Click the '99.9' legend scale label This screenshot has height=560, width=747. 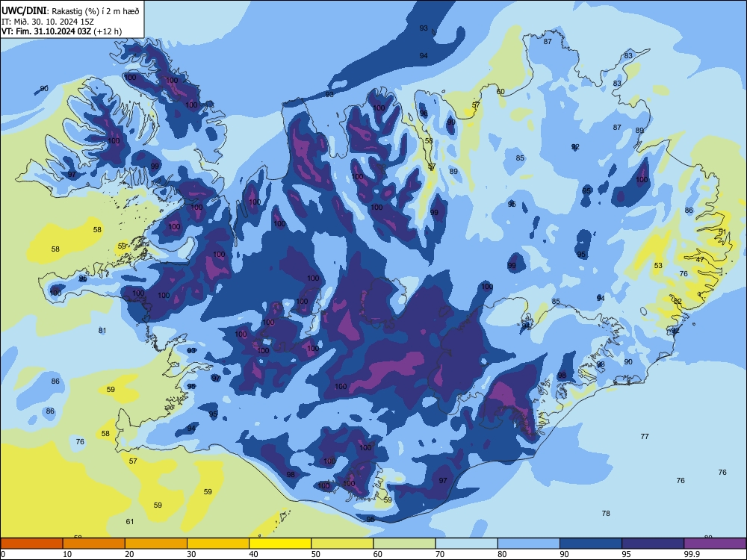(x=692, y=554)
